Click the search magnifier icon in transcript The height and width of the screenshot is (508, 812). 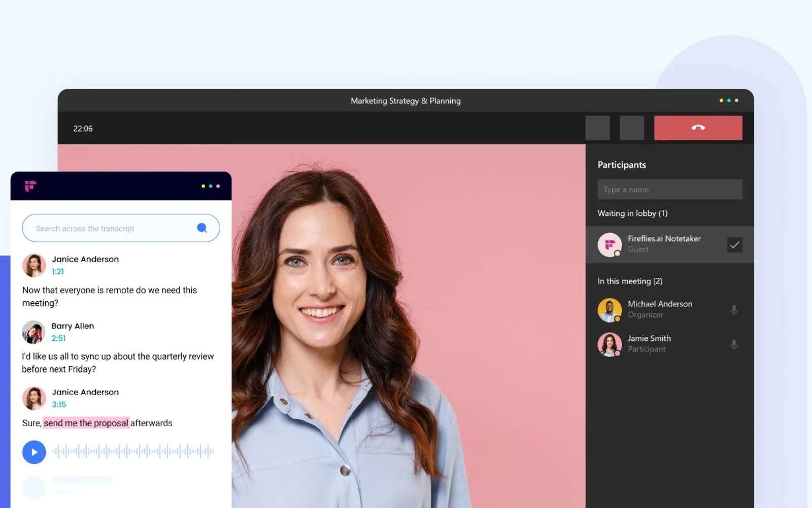[202, 228]
